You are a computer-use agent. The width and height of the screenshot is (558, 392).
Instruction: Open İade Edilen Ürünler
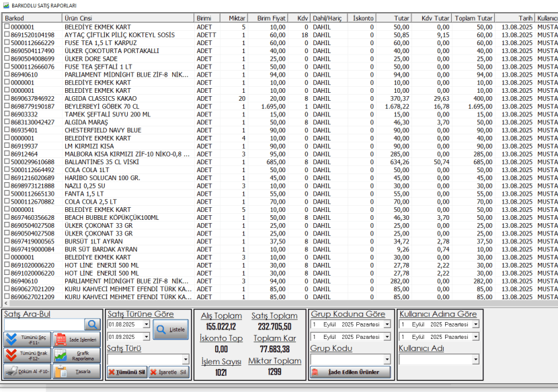[x=350, y=372]
